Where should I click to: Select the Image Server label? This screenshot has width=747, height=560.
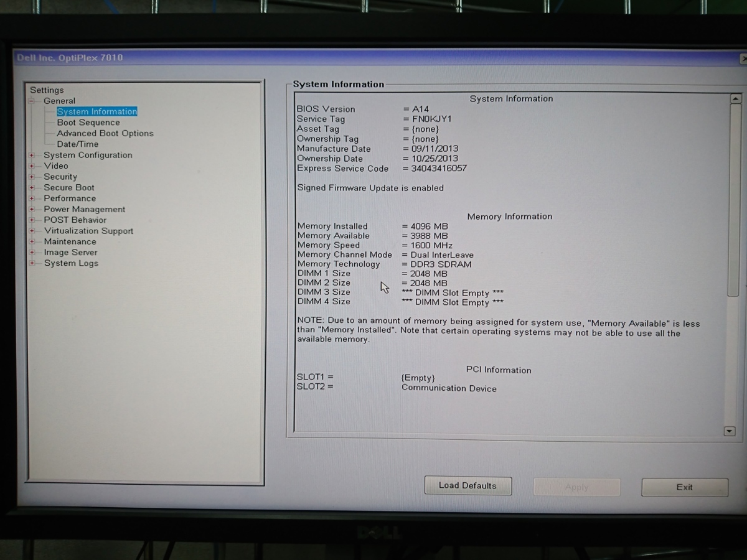tap(70, 253)
